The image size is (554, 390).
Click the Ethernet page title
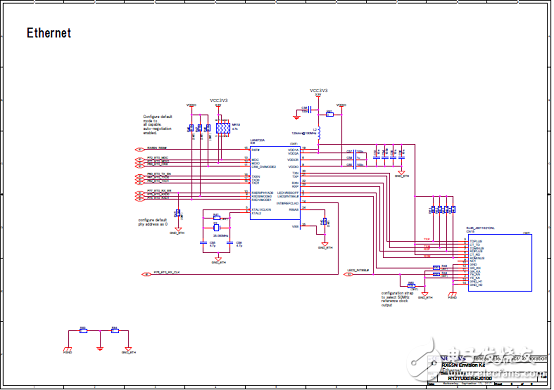coord(49,33)
